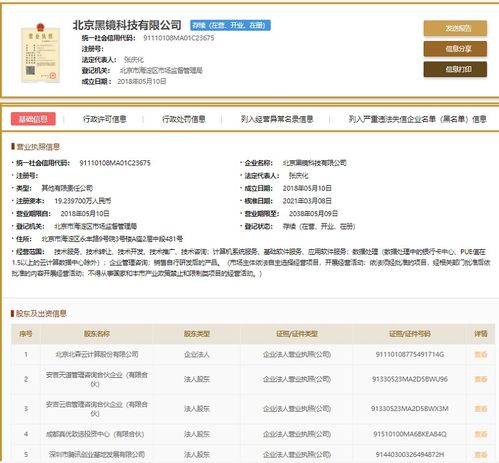Click the 股东类型 column header
The height and width of the screenshot is (463, 499).
[197, 334]
